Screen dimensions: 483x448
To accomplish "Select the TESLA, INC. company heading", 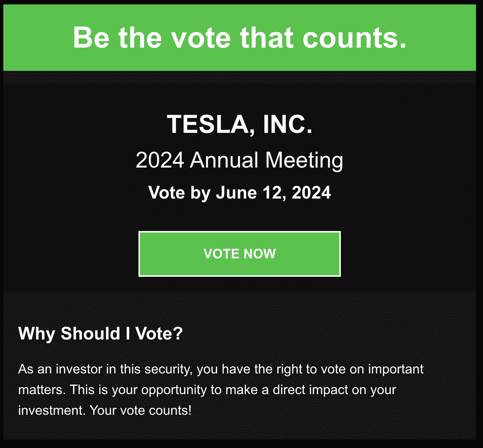I will 239,124.
